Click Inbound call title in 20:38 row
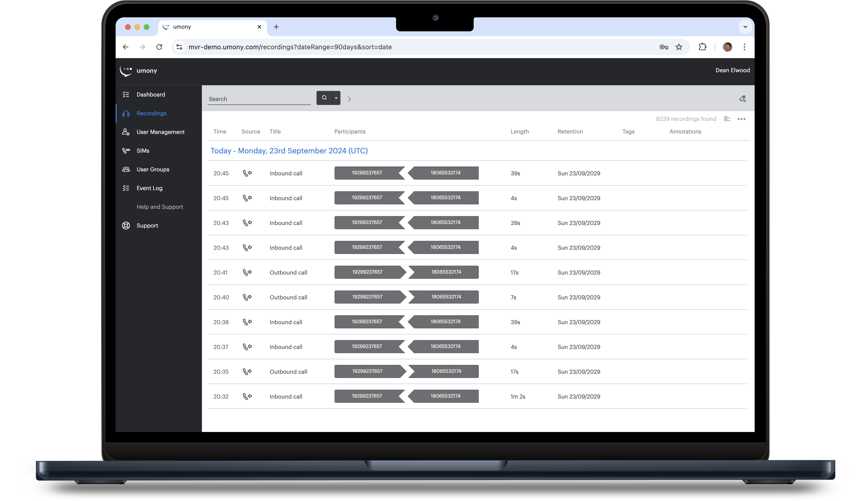Screen dimensions: 868x501 pos(286,322)
